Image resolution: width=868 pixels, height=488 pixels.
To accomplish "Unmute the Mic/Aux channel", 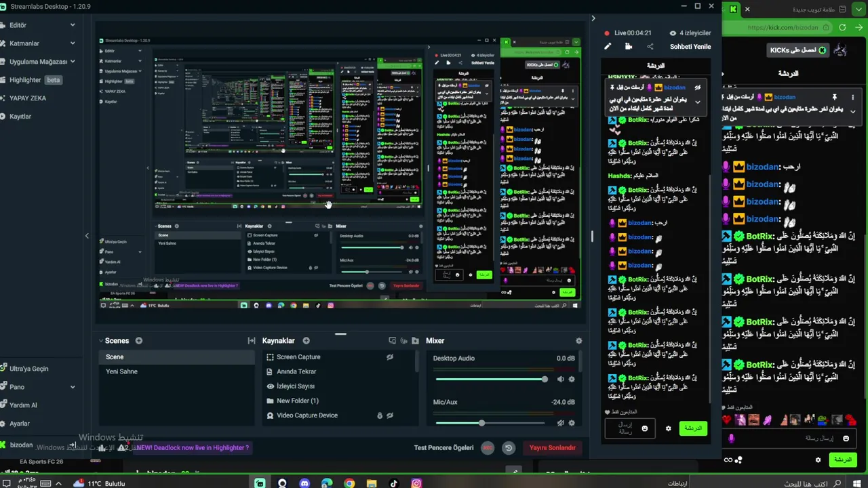I will [560, 423].
